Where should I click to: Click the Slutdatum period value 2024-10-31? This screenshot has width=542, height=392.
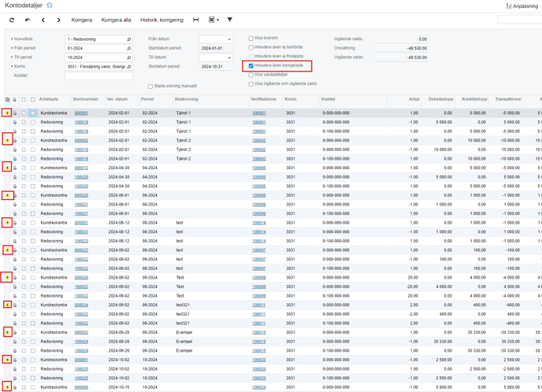(x=212, y=67)
